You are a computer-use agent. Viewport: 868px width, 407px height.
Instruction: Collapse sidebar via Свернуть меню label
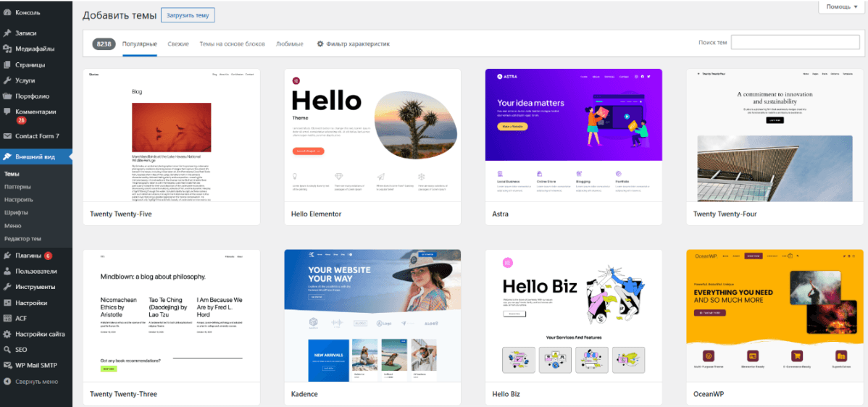pos(36,382)
